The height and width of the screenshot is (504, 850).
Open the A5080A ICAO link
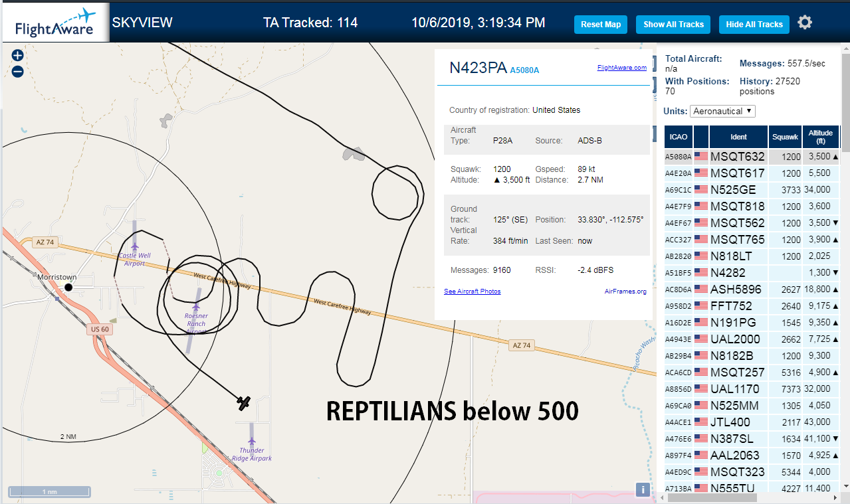point(524,70)
